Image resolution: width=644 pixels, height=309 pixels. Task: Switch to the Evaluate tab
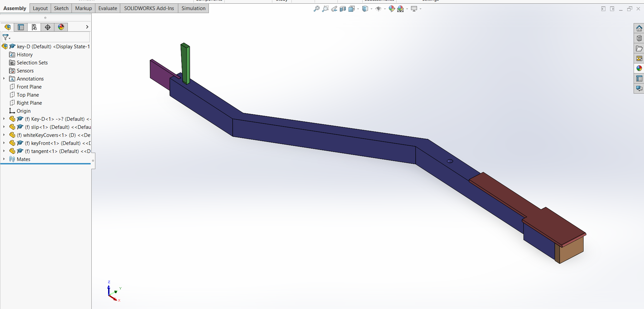(x=107, y=8)
